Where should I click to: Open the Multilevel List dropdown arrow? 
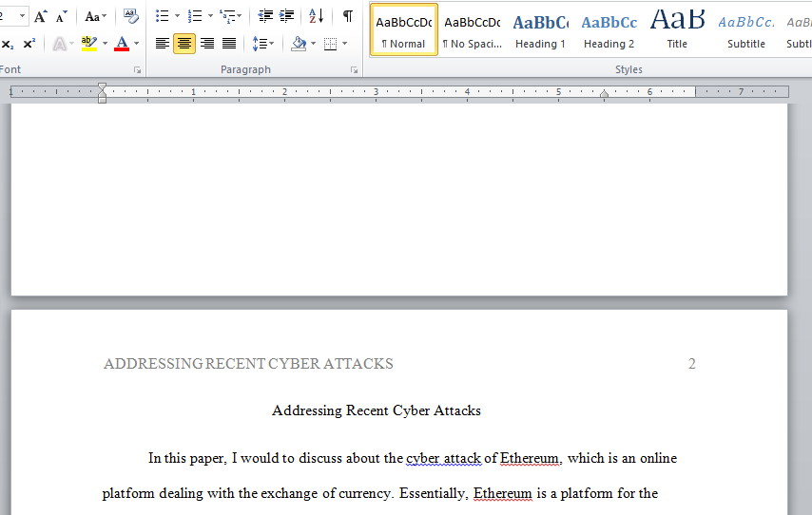(x=240, y=16)
